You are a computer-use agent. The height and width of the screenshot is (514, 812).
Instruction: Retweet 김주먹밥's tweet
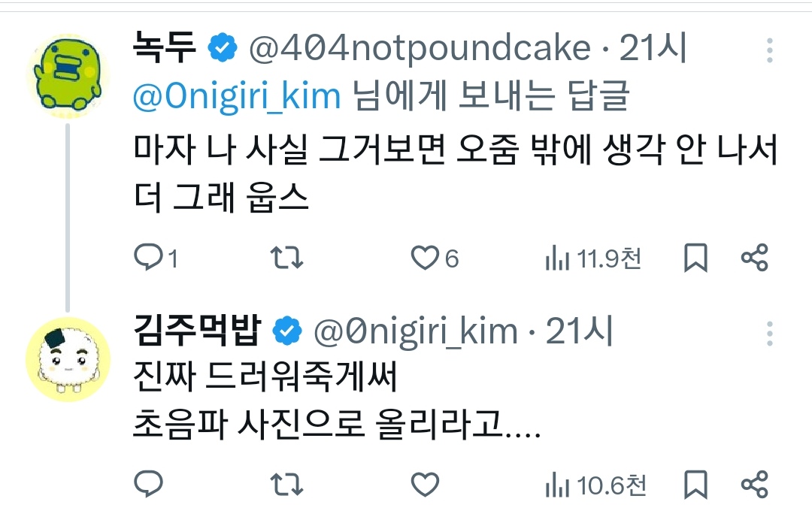coord(286,484)
